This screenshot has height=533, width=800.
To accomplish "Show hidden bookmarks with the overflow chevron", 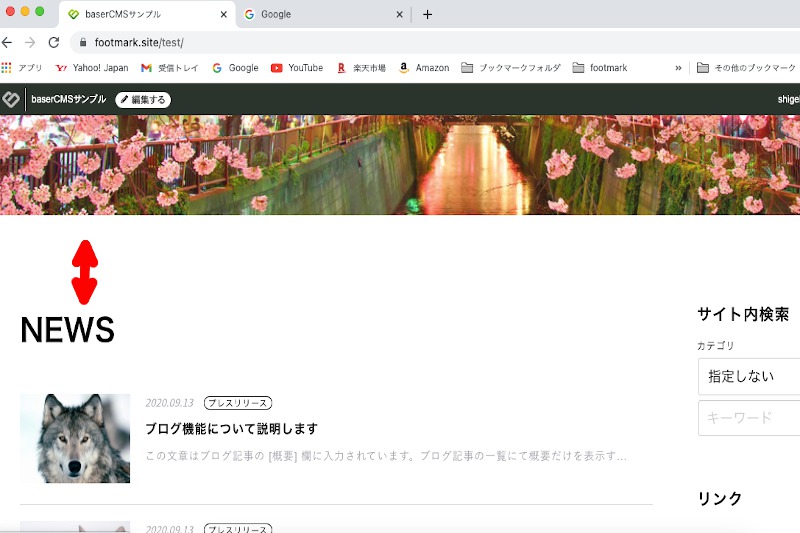I will [679, 68].
